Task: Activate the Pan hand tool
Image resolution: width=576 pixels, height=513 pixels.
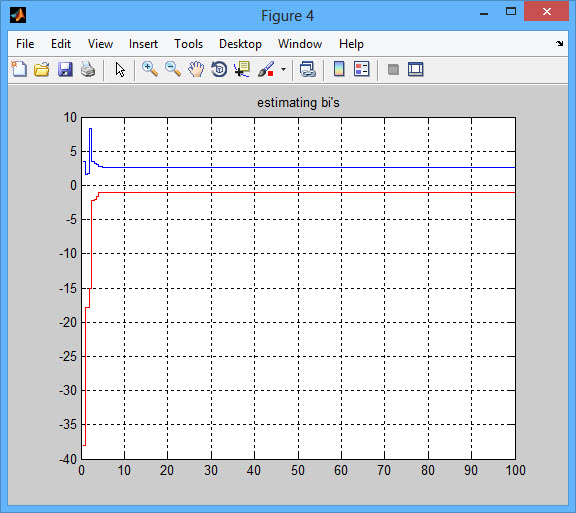Action: pos(196,69)
